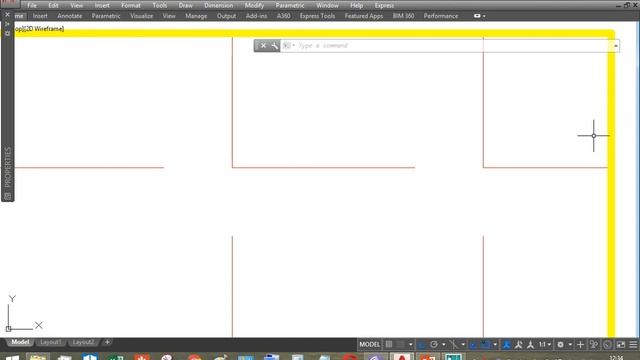
Task: Click the annotation monitor plus icon
Action: (580, 344)
